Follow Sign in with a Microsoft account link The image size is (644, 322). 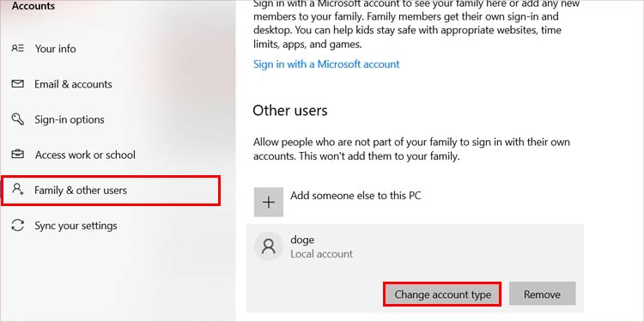point(326,64)
